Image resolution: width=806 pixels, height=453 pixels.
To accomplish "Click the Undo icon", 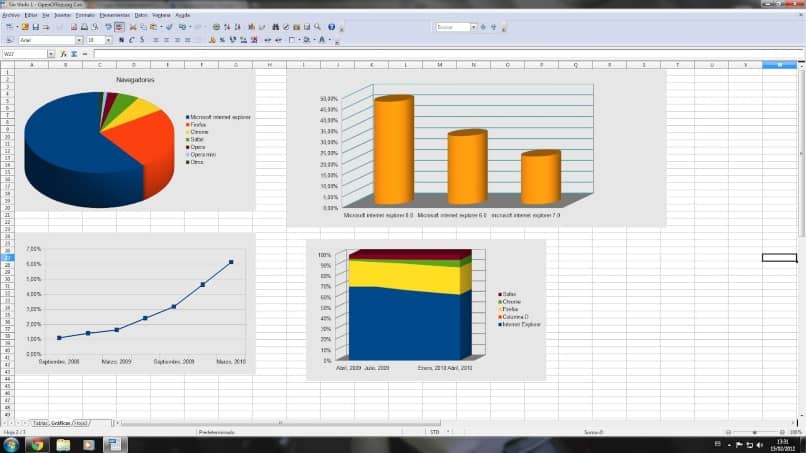I will [182, 27].
